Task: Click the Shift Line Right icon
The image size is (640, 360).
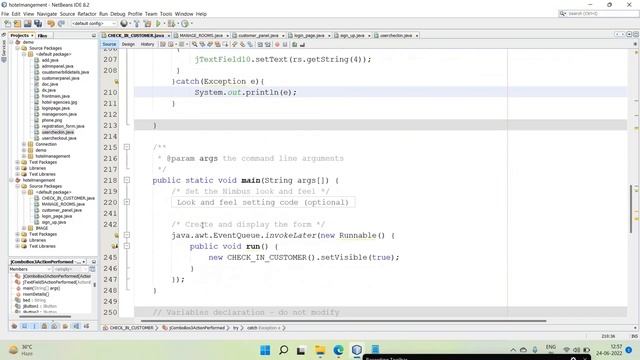Action: [268, 44]
